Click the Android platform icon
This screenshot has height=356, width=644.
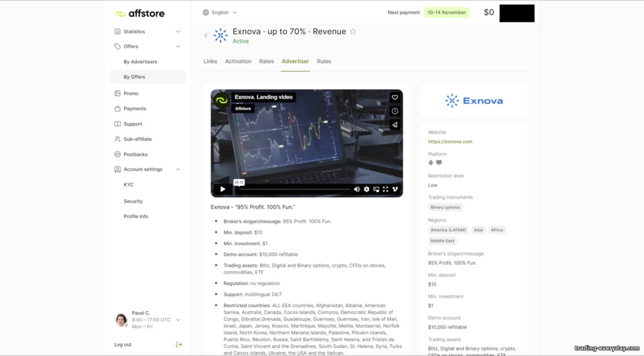click(431, 163)
